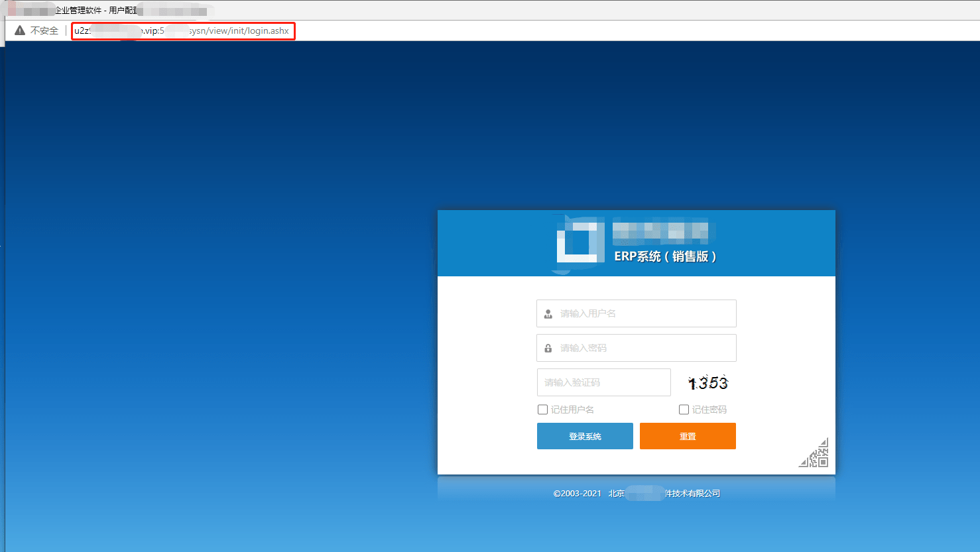Click the padlock icon inside the password field
Image resolution: width=980 pixels, height=552 pixels.
point(546,347)
